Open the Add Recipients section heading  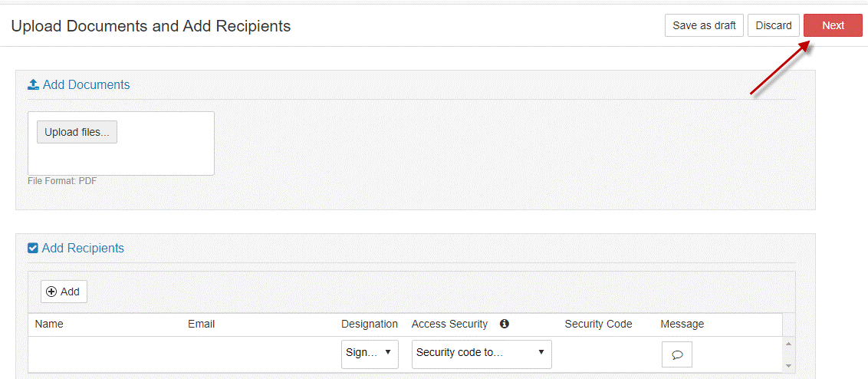click(83, 249)
